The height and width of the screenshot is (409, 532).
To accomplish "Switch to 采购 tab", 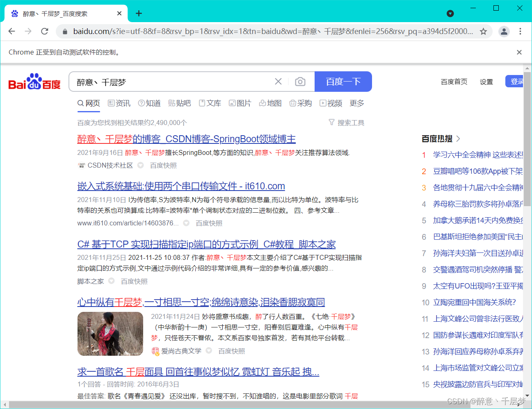I will [x=301, y=103].
